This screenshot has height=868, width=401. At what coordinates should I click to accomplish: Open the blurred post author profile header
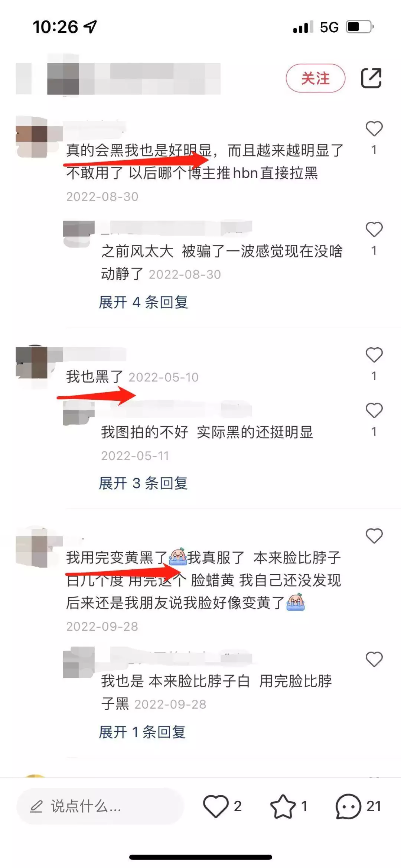(118, 78)
